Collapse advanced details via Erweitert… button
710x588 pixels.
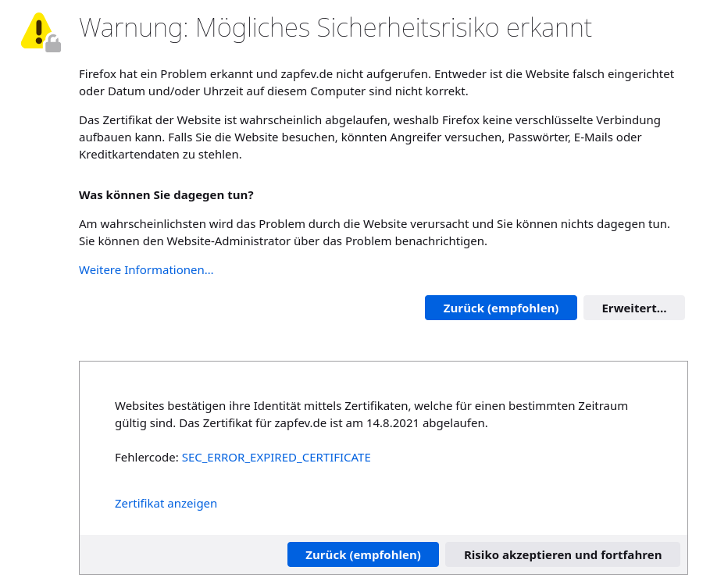(633, 308)
